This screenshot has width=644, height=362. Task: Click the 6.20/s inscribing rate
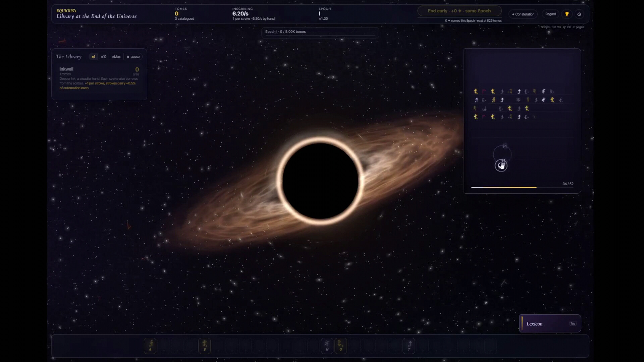[240, 14]
